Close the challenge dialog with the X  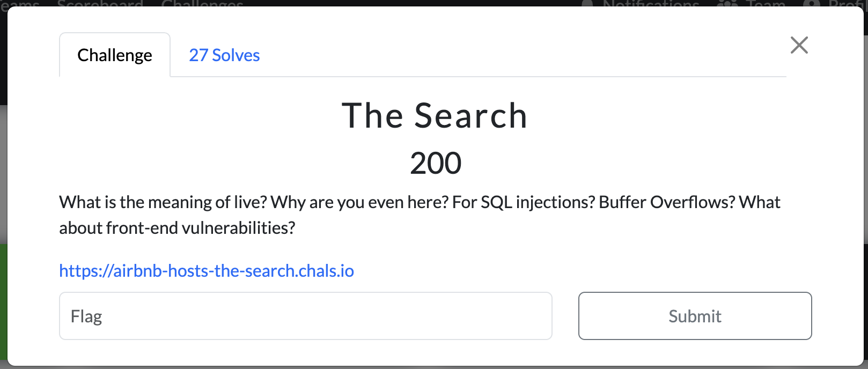[799, 45]
